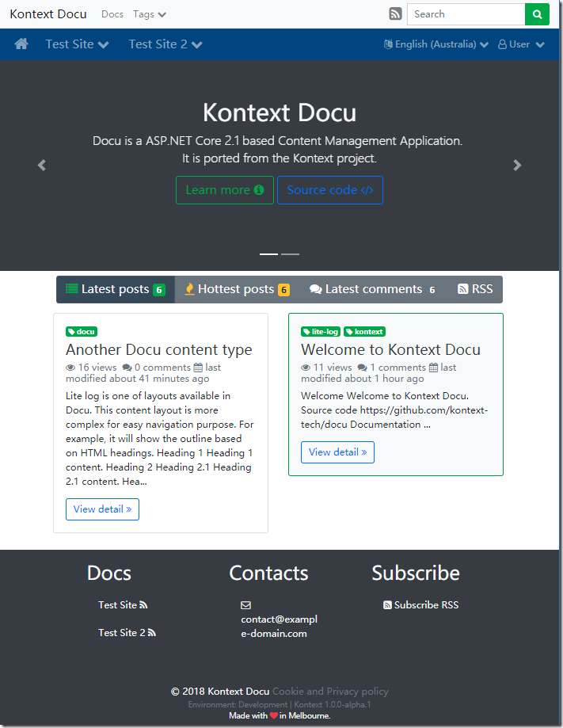Click the green 6 badge on Latest posts
Screen dimensions: 563x728
click(159, 290)
